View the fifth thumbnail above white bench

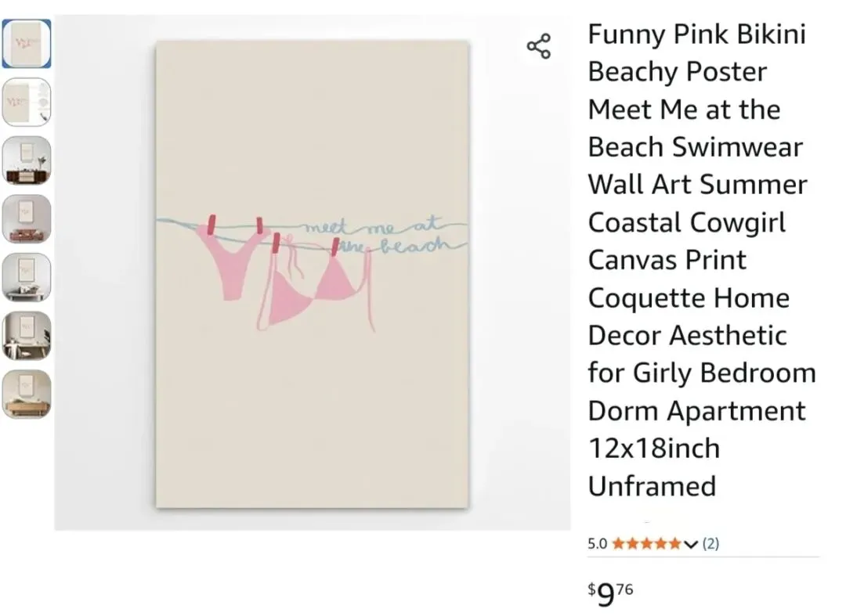click(27, 277)
